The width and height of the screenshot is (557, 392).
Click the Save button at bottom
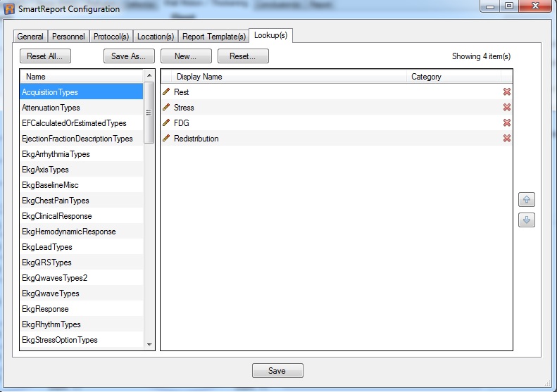(x=277, y=371)
